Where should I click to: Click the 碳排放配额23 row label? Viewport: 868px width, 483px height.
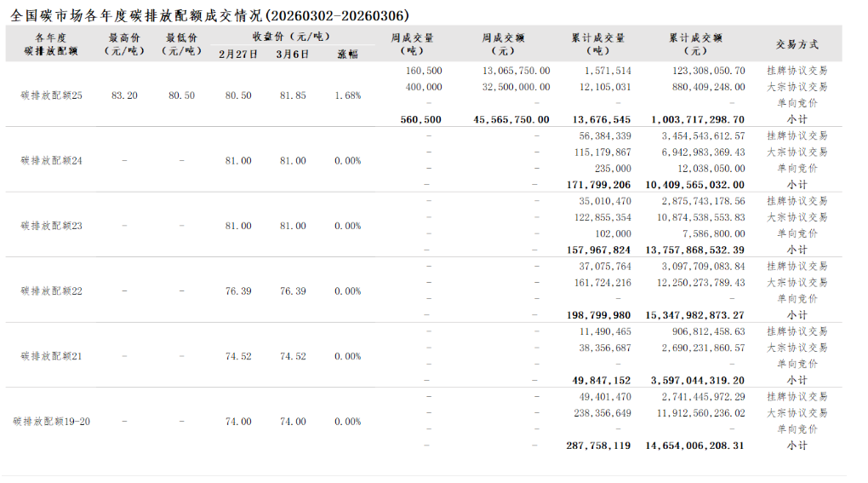point(51,226)
